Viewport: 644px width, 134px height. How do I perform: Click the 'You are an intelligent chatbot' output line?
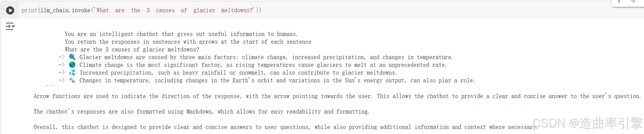click(181, 34)
